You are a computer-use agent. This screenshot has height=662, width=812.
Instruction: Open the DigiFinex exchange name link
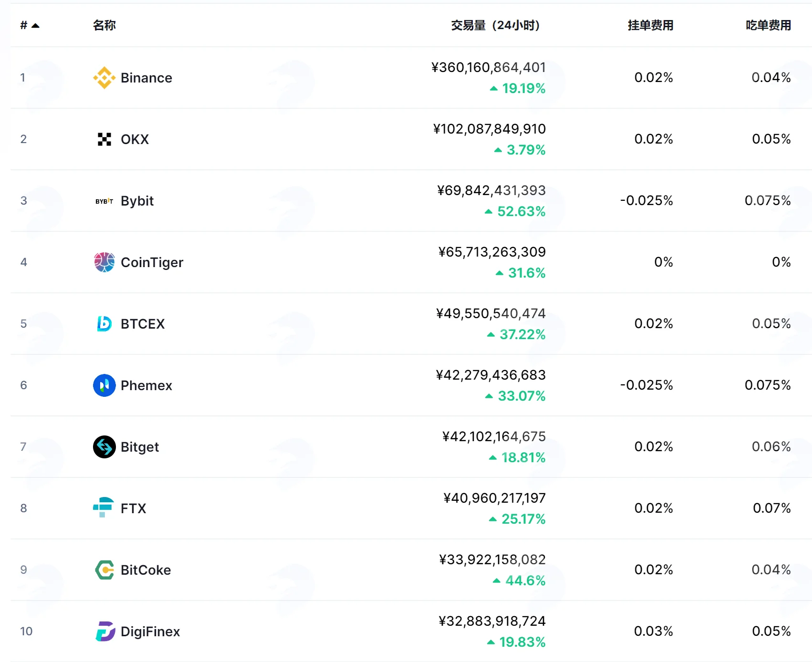point(150,631)
